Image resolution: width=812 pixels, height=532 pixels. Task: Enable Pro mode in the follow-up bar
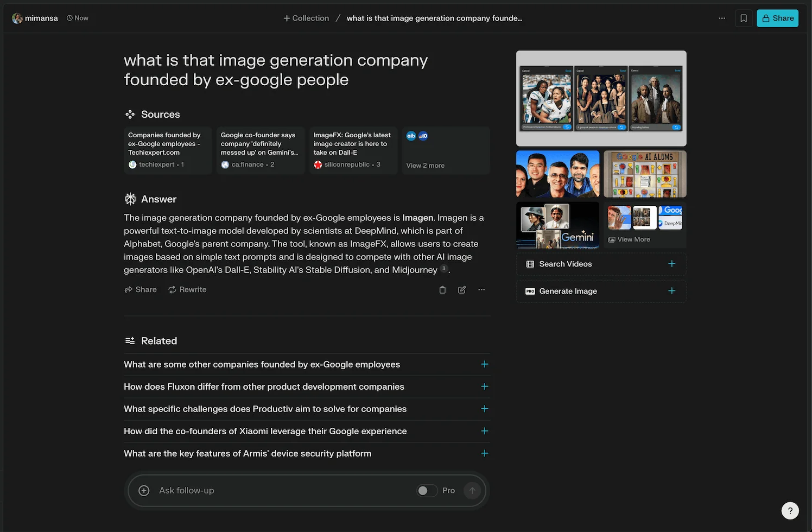tap(427, 490)
